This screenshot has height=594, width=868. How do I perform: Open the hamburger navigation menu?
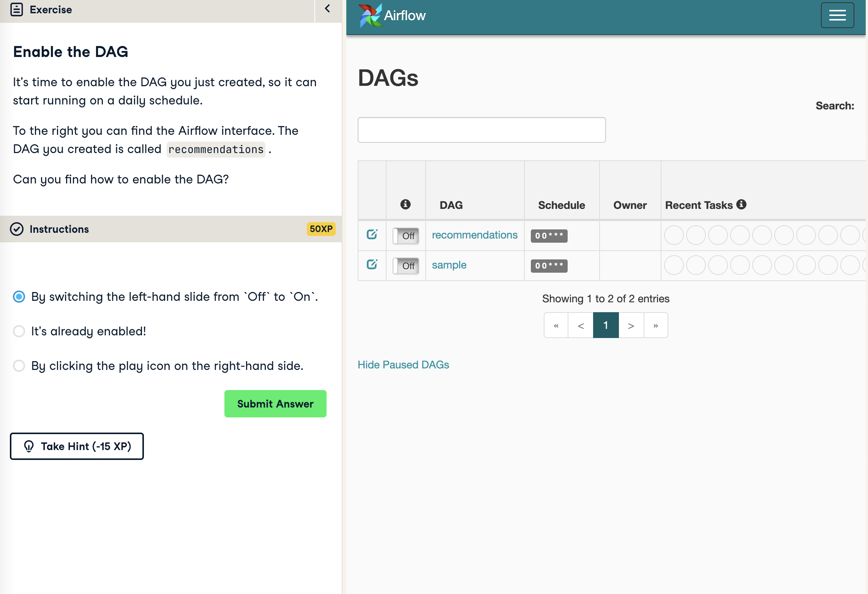[x=837, y=15]
